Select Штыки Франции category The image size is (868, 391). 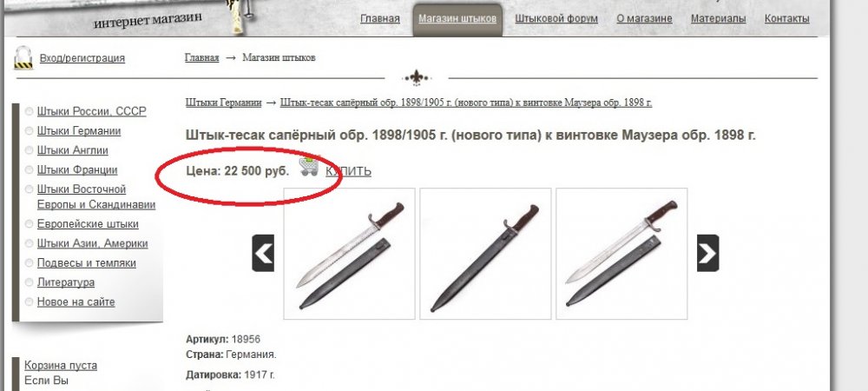[x=77, y=170]
